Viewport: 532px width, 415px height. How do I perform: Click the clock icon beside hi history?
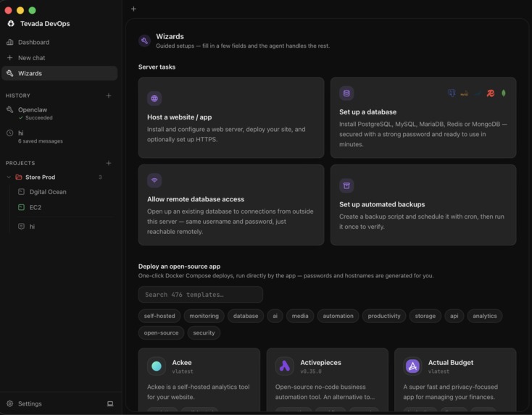[10, 133]
